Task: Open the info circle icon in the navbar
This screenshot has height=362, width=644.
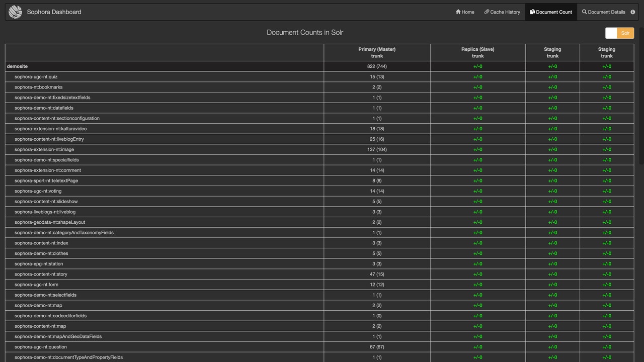Action: (x=632, y=12)
